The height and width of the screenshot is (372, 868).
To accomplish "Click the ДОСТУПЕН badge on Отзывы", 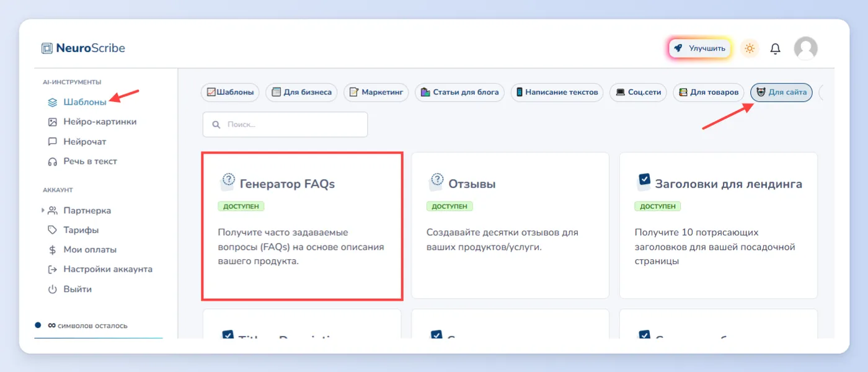I will (450, 206).
